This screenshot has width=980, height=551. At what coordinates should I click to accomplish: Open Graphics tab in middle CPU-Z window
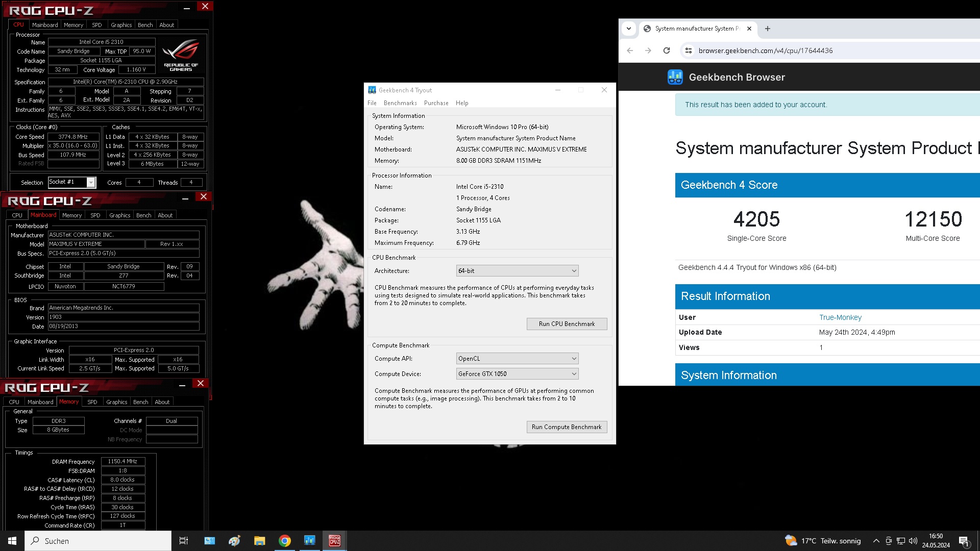[x=120, y=215]
